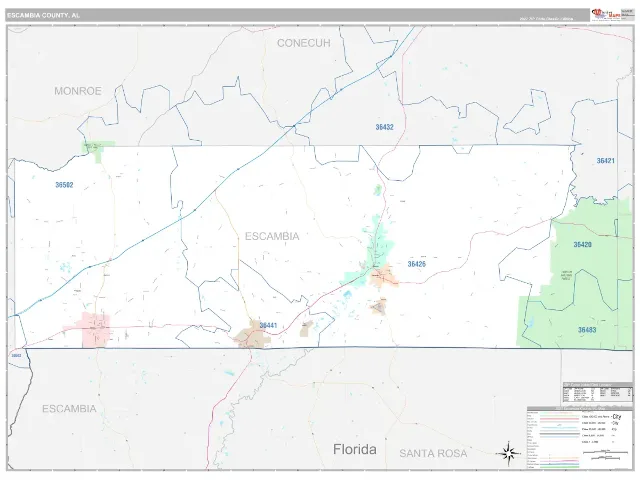Click ESCAMBIA label in the gray Florida area
The height and width of the screenshot is (480, 640).
[x=69, y=409]
